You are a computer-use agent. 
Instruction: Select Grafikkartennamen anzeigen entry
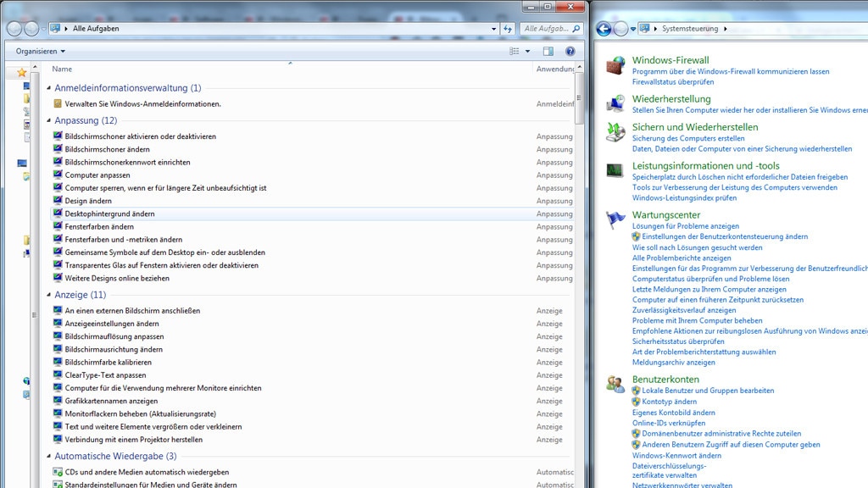coord(111,401)
